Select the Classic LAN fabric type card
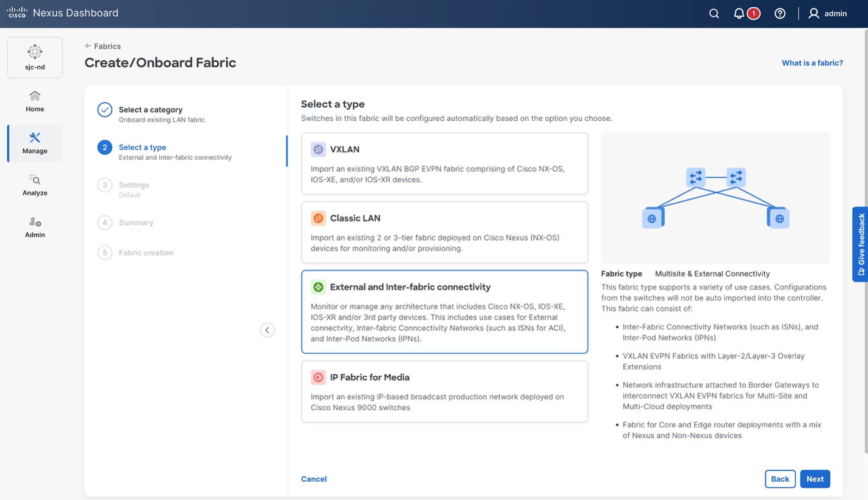Viewport: 868px width, 500px height. point(444,232)
